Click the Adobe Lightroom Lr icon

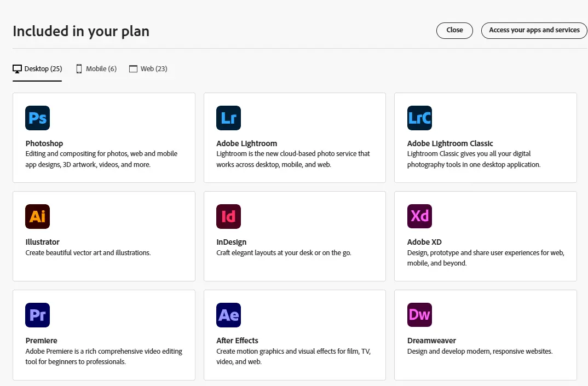(x=228, y=118)
